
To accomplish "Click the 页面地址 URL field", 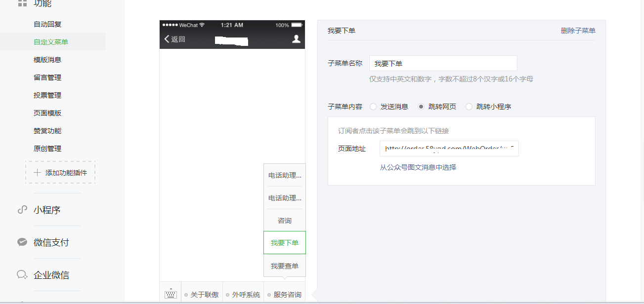I will [x=449, y=149].
